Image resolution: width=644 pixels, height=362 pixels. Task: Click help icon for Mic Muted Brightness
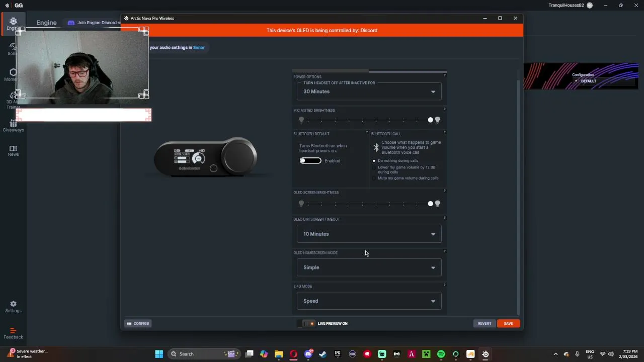(x=444, y=109)
